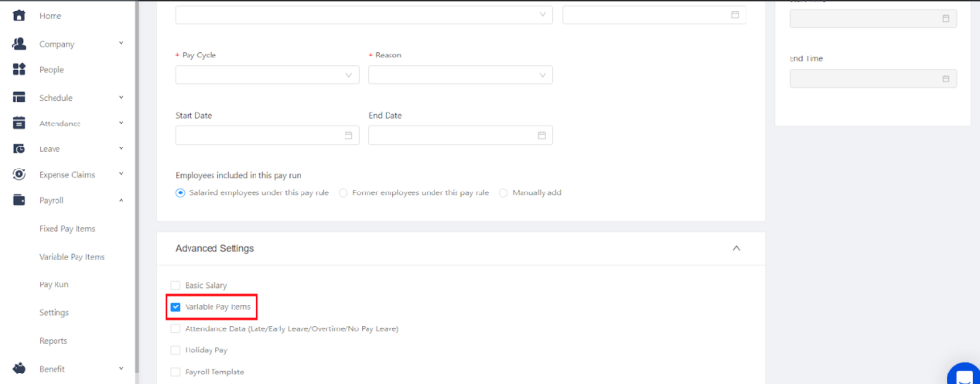Click the Schedule calendar icon
Viewport: 980px width, 384px height.
(x=19, y=97)
